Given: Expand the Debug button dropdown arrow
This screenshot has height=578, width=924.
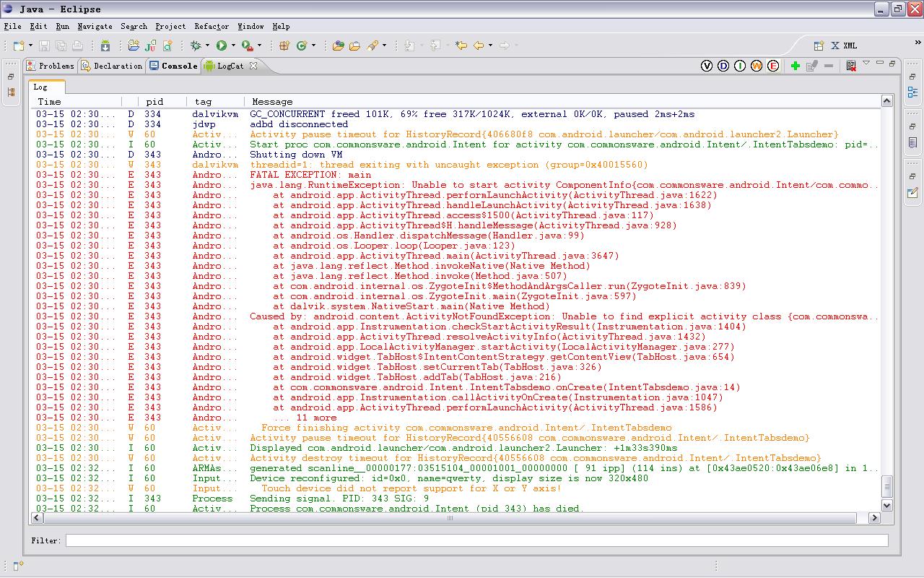Looking at the screenshot, I should [207, 46].
